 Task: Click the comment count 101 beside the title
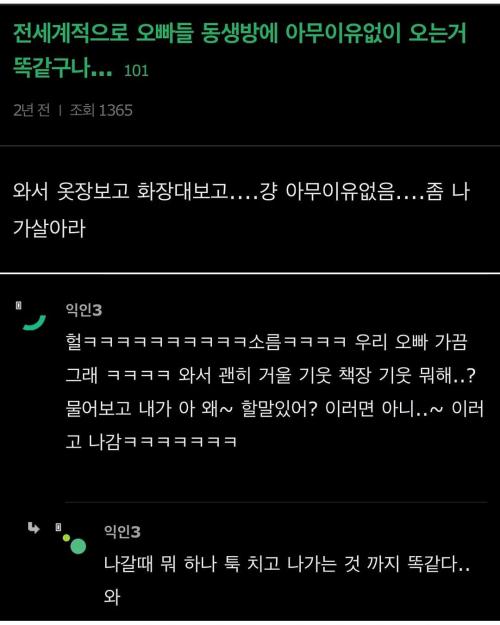136,71
